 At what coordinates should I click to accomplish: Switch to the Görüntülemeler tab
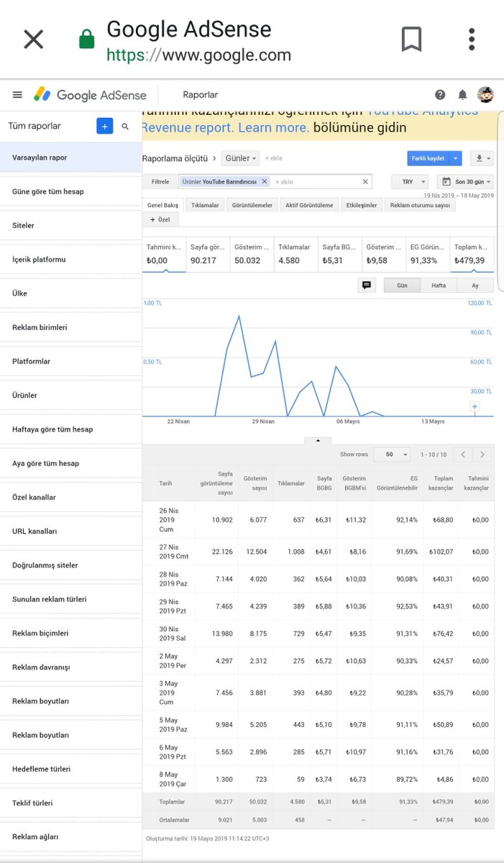pyautogui.click(x=252, y=205)
